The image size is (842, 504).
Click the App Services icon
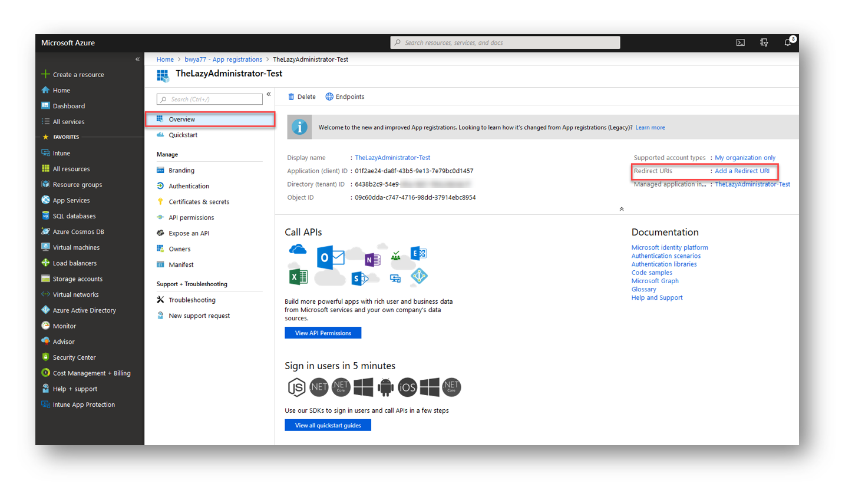(45, 200)
